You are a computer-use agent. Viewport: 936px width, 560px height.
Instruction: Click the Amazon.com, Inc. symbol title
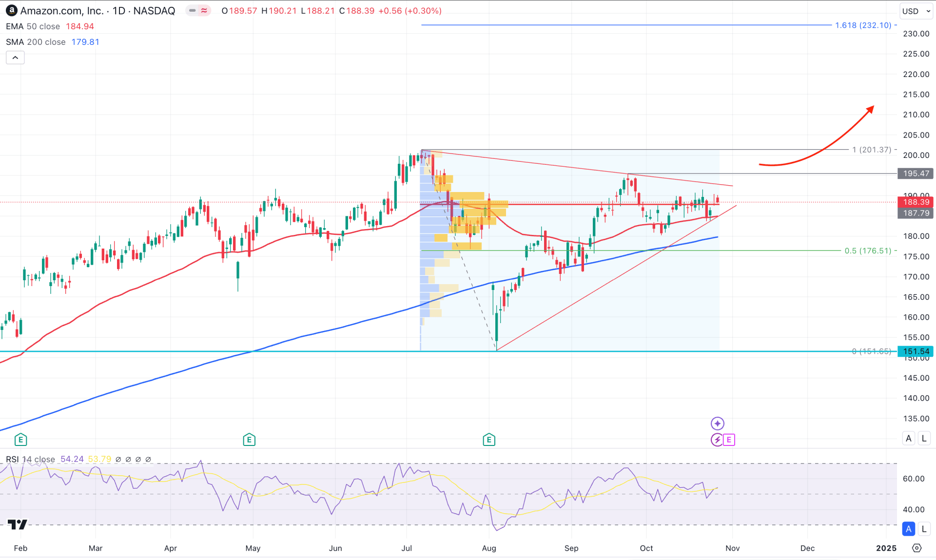[x=61, y=11]
